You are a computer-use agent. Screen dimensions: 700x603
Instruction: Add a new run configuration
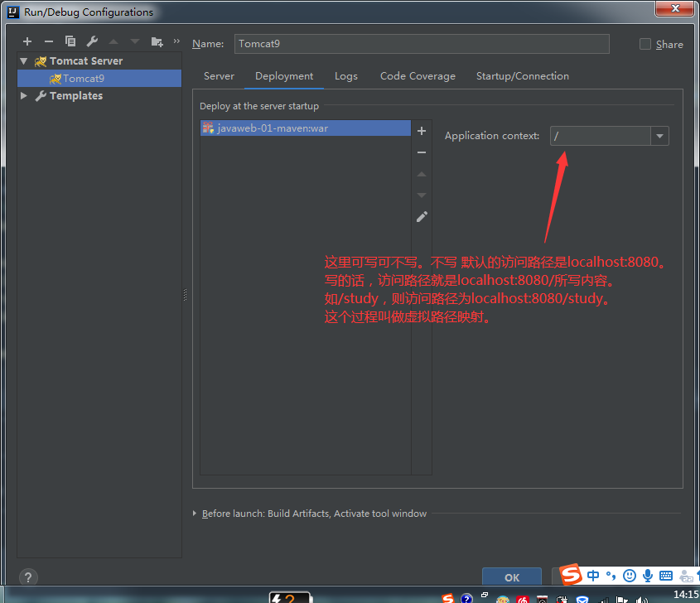pyautogui.click(x=27, y=41)
